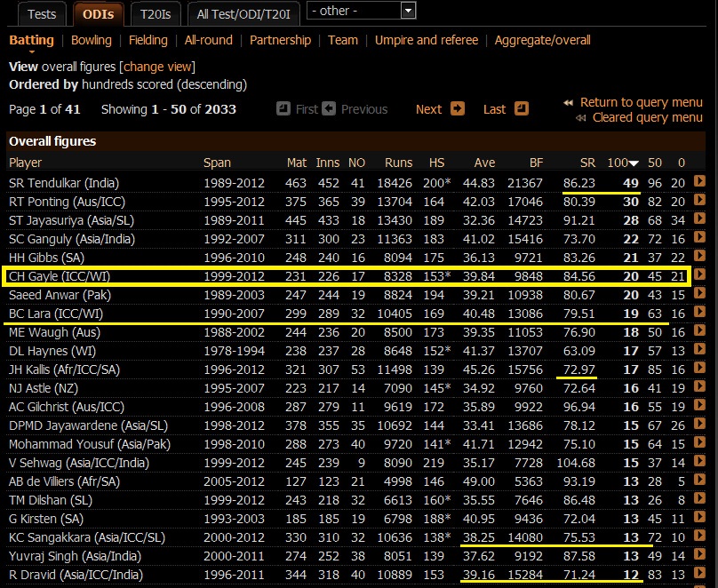The height and width of the screenshot is (588, 718).
Task: Open details arrow for TM Dilshan row
Action: pyautogui.click(x=699, y=498)
